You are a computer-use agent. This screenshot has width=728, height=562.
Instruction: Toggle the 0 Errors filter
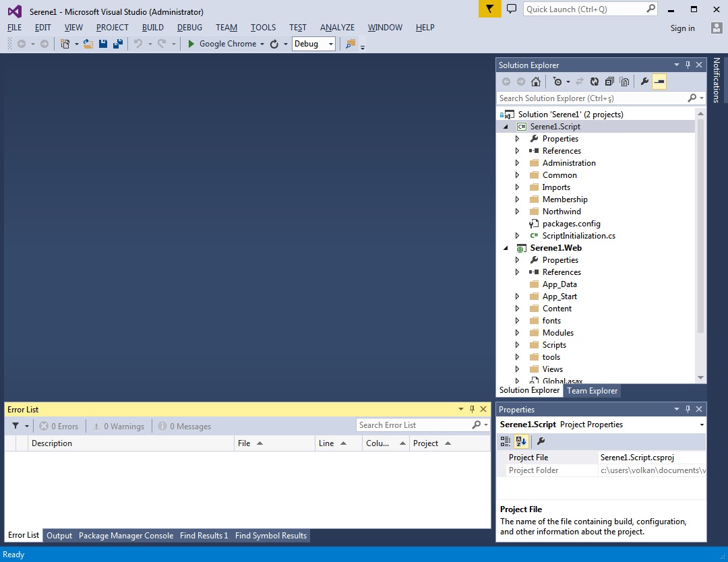pos(59,426)
